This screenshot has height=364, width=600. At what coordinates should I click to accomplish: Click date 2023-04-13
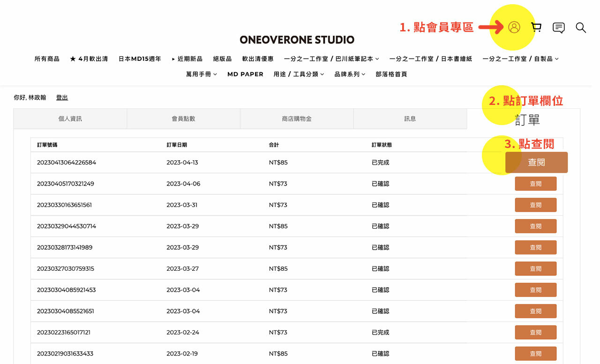click(x=182, y=163)
